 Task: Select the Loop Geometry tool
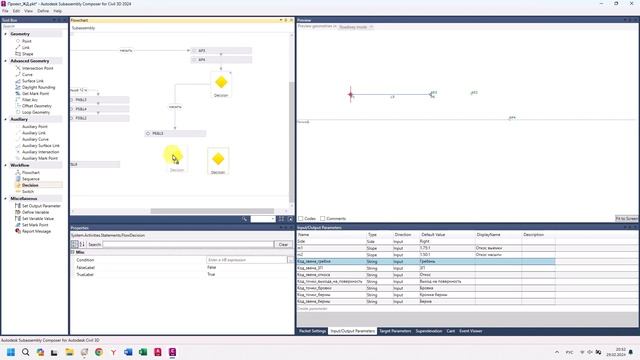tap(36, 112)
